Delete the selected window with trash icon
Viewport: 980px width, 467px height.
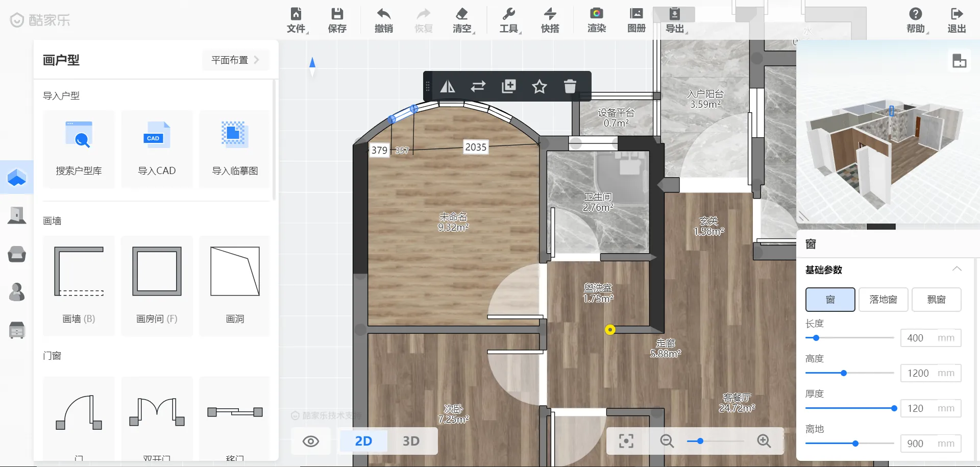click(x=570, y=87)
